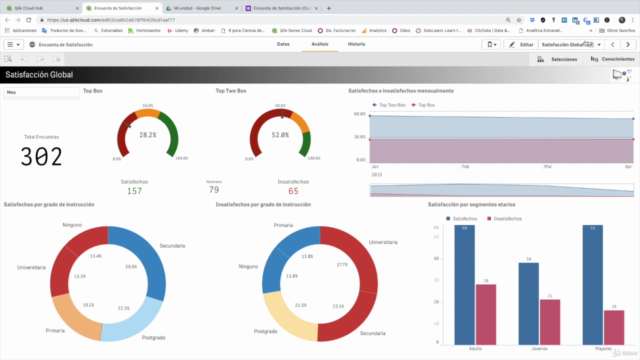Click the browser address bar URL
This screenshot has width=640, height=360.
click(111, 20)
